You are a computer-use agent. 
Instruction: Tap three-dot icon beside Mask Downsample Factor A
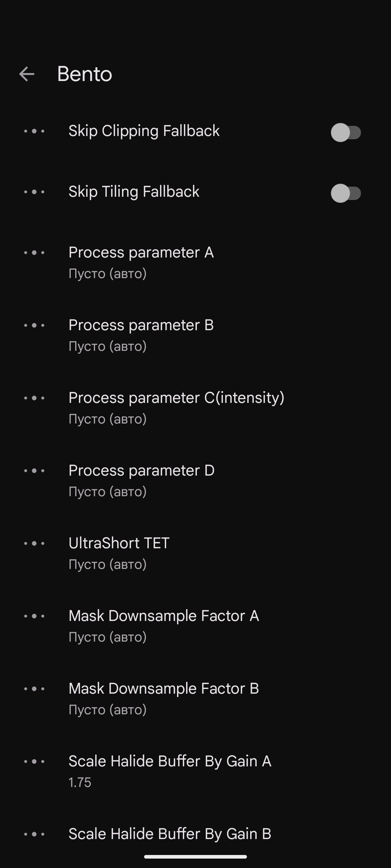(x=34, y=616)
